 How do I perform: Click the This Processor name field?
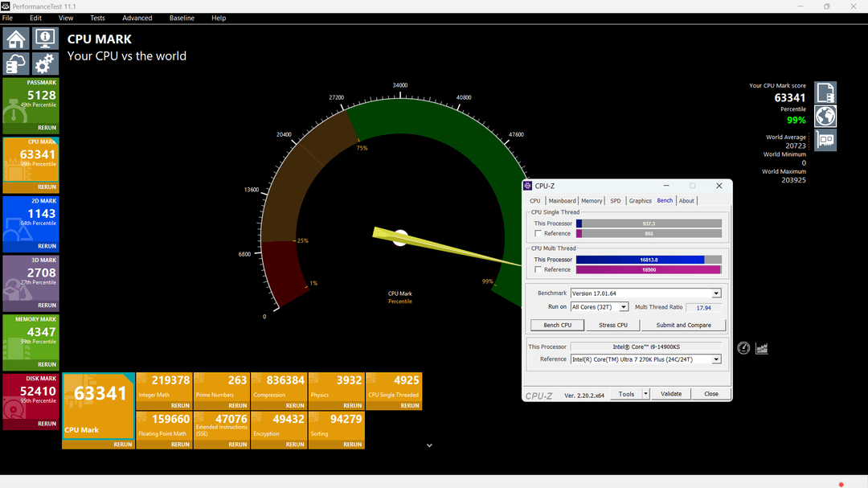(646, 347)
